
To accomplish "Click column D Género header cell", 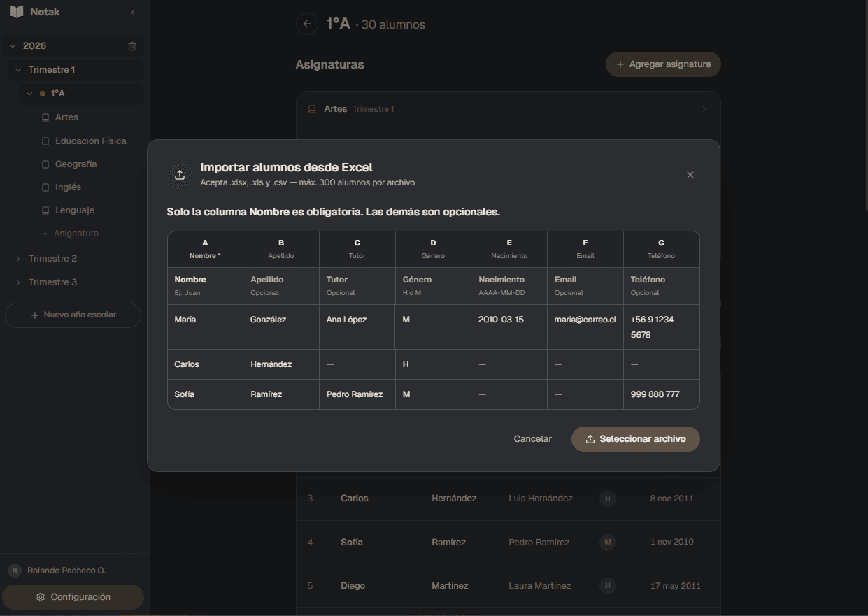I will 433,249.
